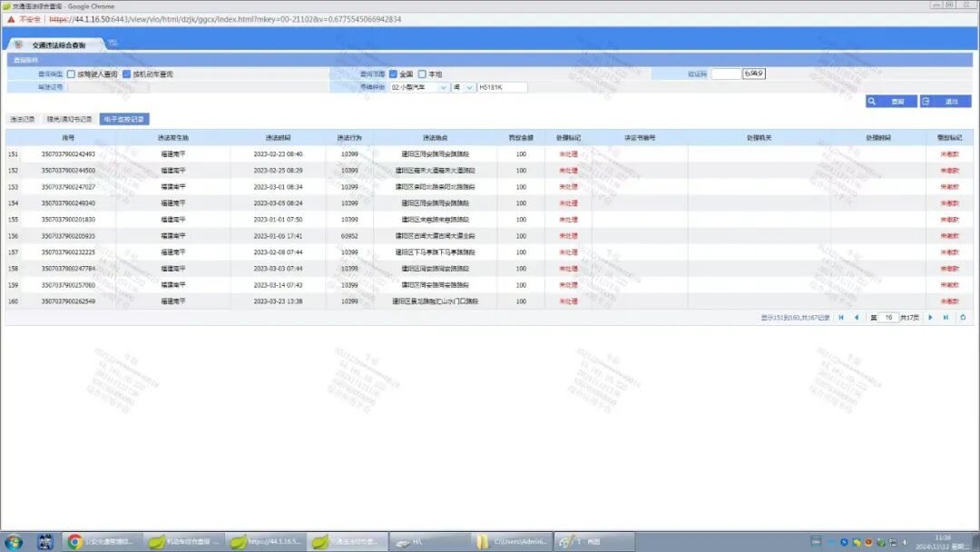Image resolution: width=980 pixels, height=552 pixels.
Task: Click the Windows Start orb
Action: tap(13, 541)
